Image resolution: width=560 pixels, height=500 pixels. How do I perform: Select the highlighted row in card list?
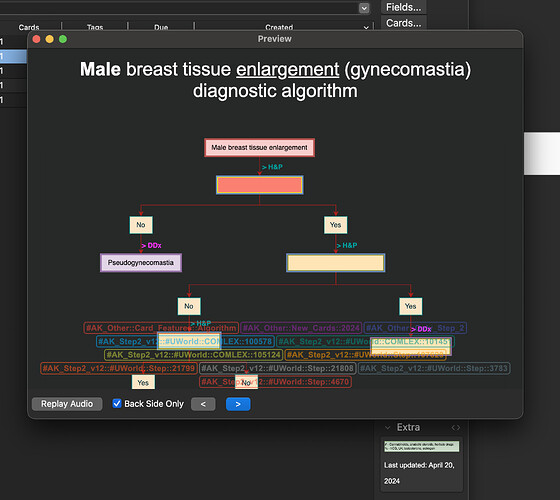pyautogui.click(x=13, y=56)
